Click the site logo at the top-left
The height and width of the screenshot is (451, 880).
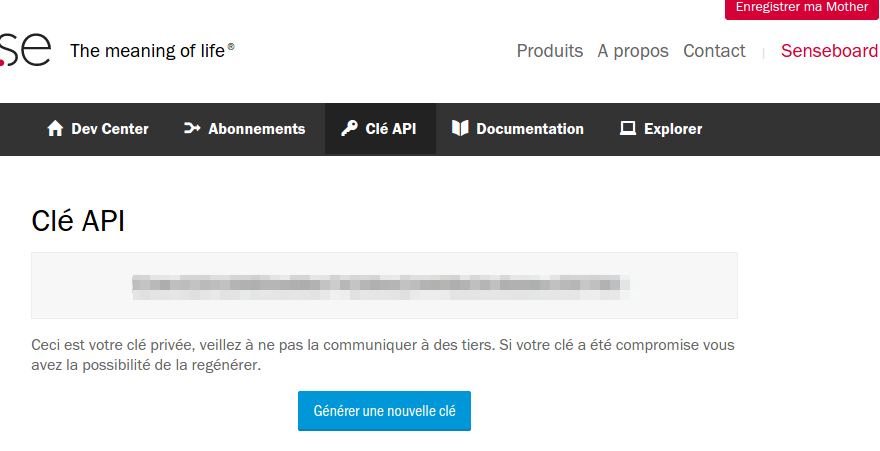pos(24,50)
